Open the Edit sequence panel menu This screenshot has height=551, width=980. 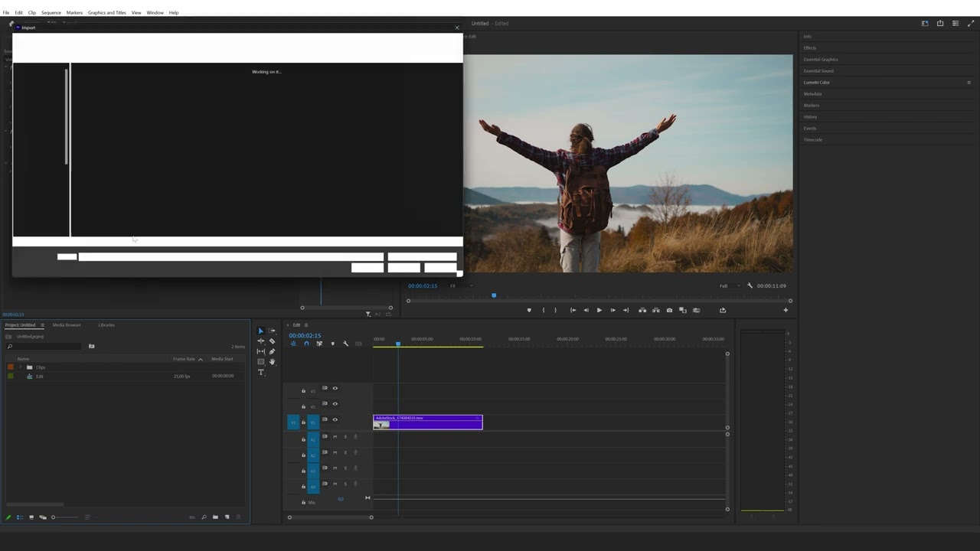click(306, 325)
